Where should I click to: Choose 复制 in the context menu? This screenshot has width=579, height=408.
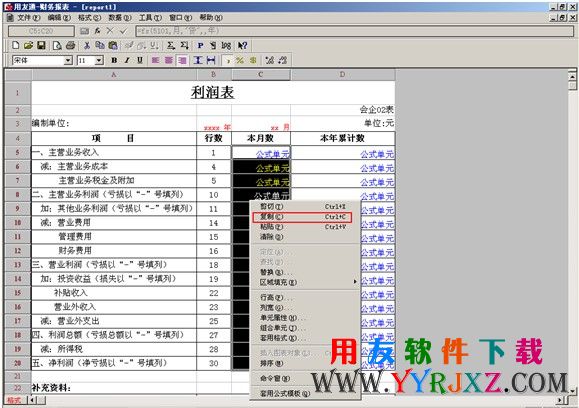[x=302, y=217]
